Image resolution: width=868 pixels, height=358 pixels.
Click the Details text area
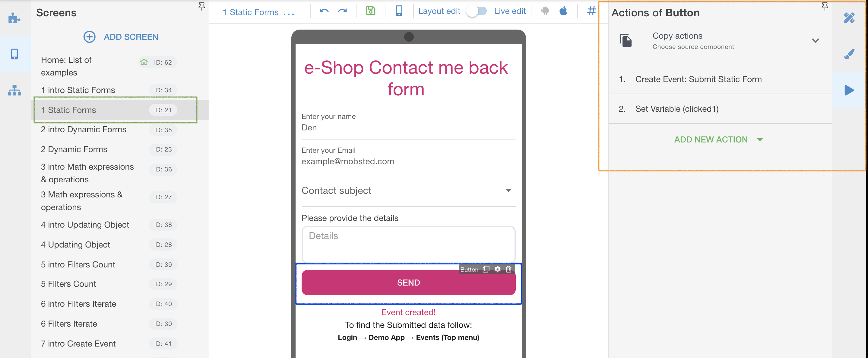pos(408,244)
